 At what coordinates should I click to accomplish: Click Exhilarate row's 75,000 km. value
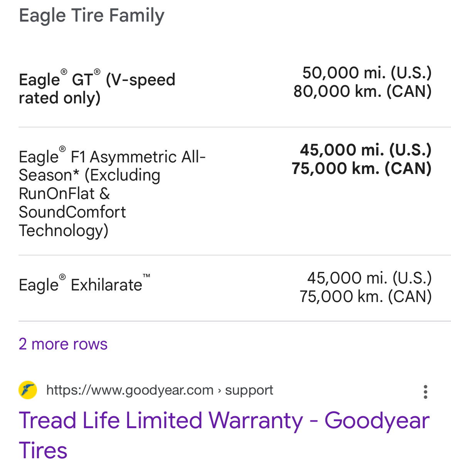[365, 296]
